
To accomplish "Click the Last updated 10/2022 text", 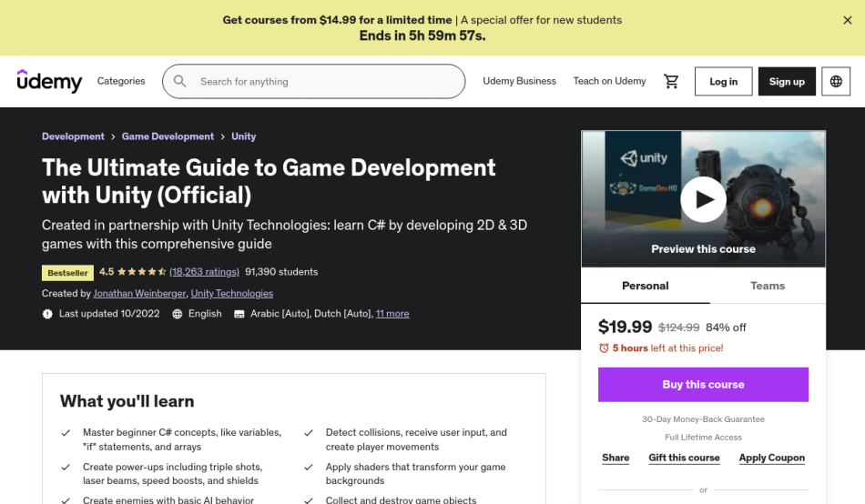I will click(x=109, y=314).
